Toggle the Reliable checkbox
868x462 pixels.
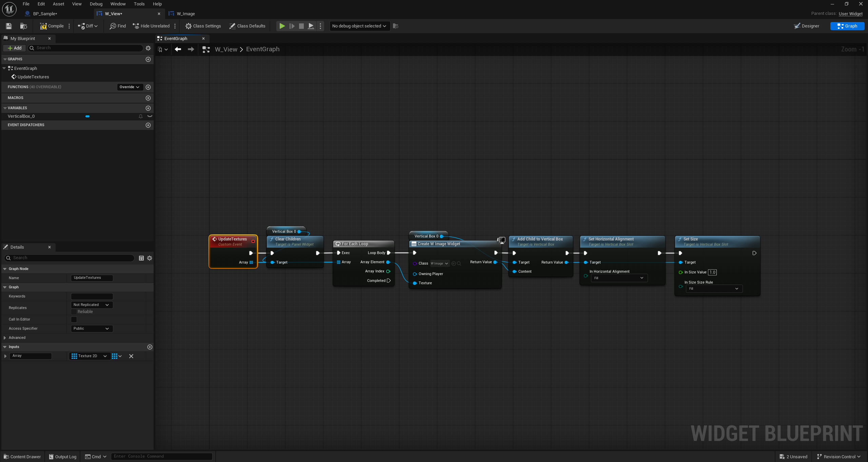[74, 312]
